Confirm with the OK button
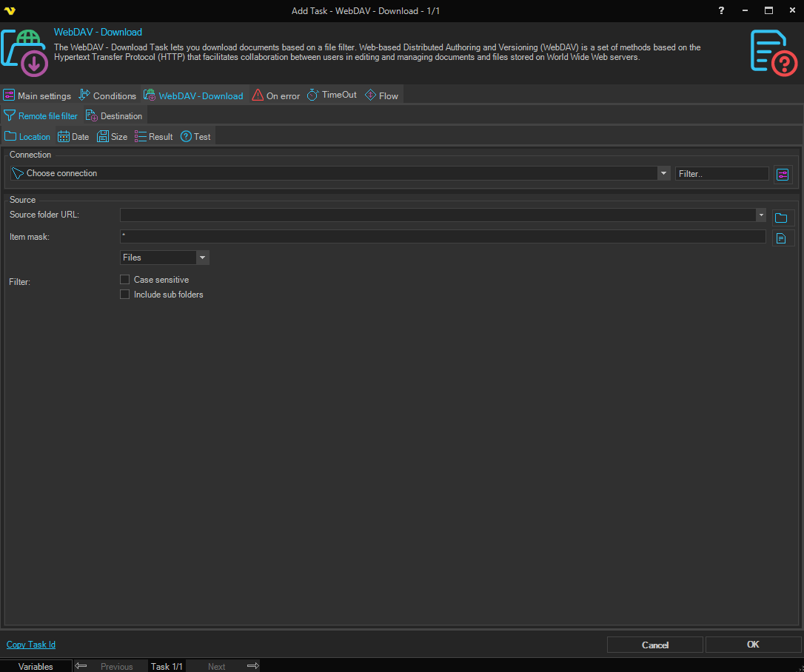Screen dimensions: 804x672 point(753,645)
